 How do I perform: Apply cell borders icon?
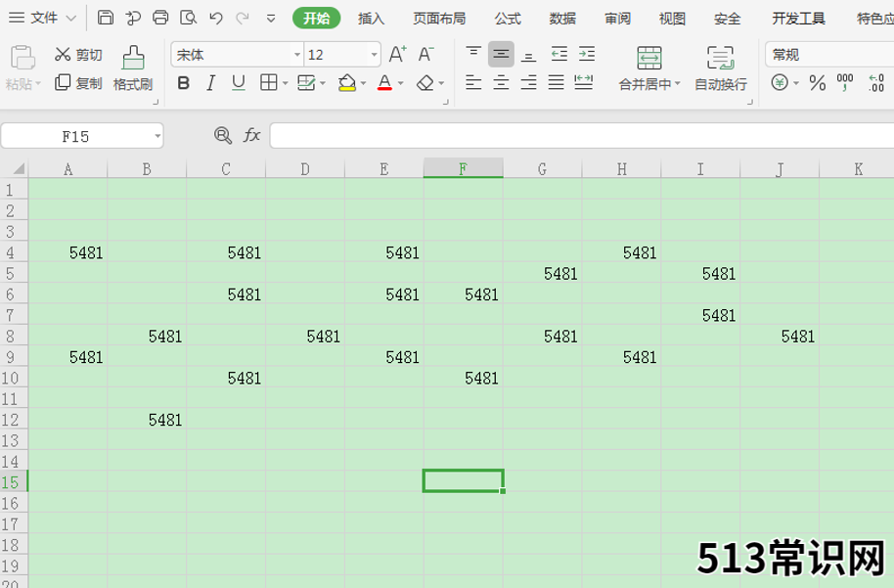(x=269, y=83)
